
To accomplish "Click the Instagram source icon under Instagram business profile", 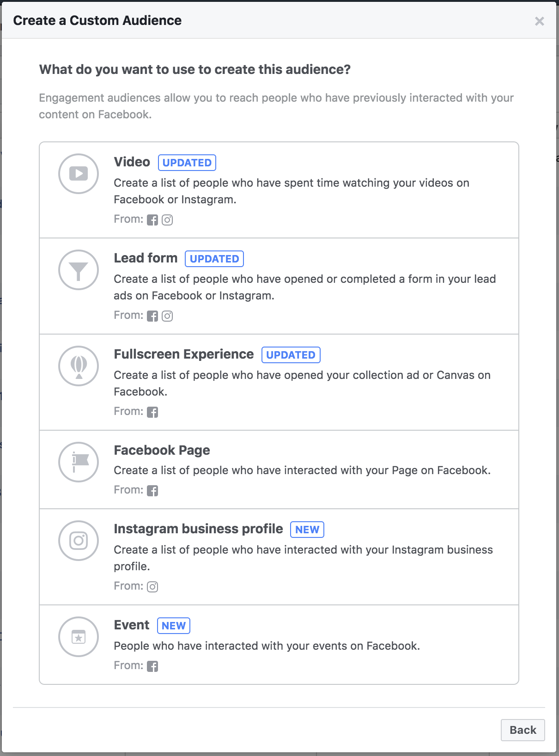I will [x=152, y=587].
